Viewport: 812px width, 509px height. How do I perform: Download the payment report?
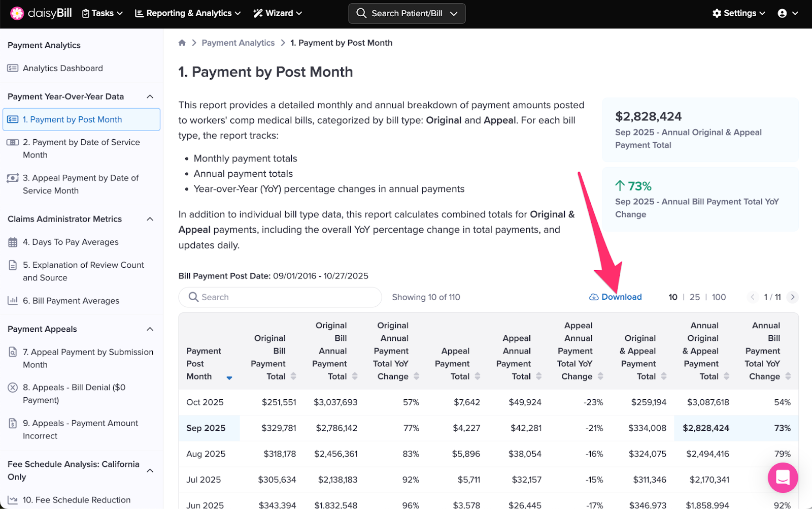(616, 297)
